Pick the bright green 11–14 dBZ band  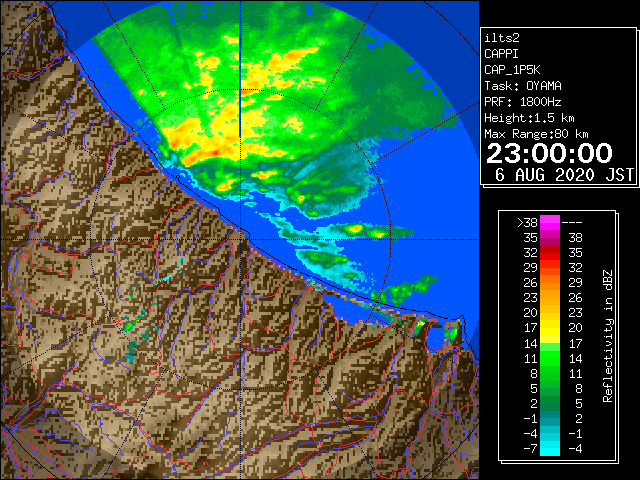(x=550, y=358)
